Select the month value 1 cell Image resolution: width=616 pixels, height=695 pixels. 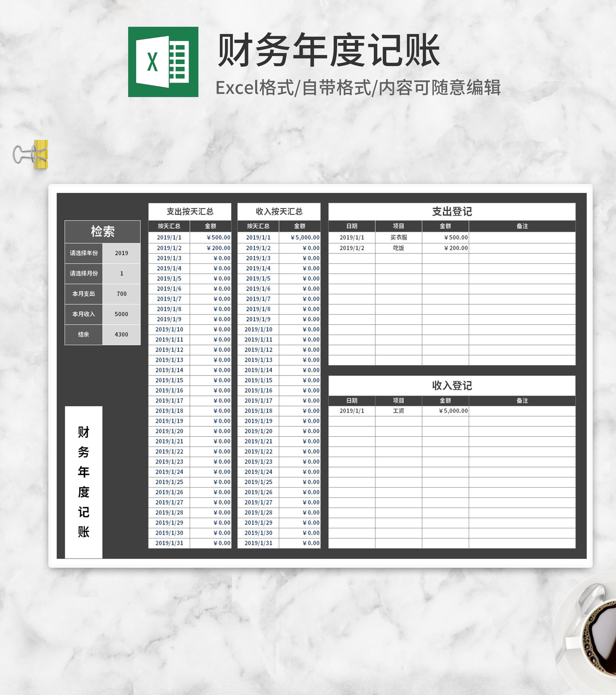point(121,273)
